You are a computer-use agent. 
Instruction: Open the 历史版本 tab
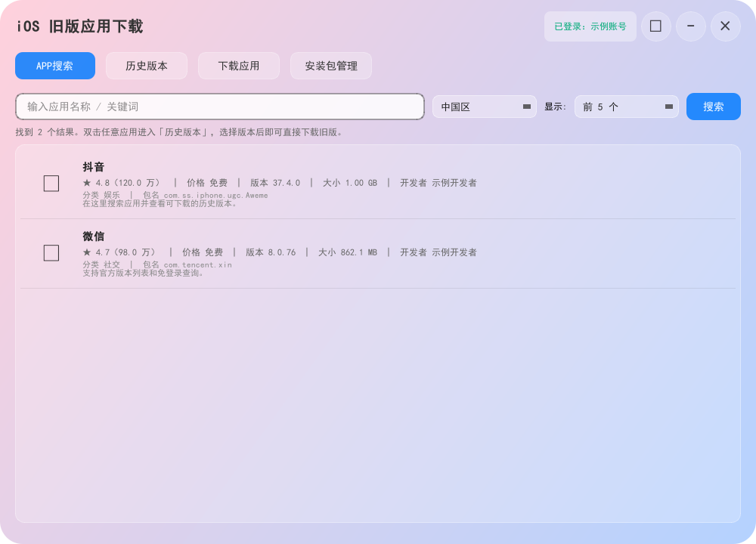click(147, 66)
